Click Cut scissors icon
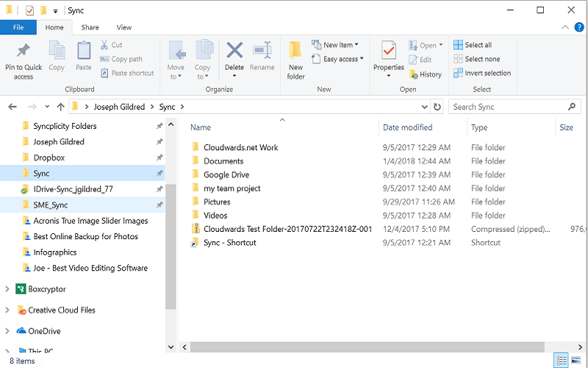Screen dimensions: 588x368 point(104,45)
